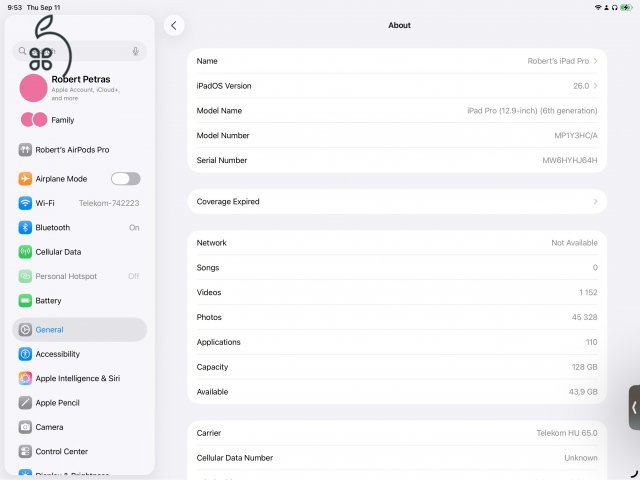The width and height of the screenshot is (640, 480).
Task: Tap the General gear icon
Action: tap(25, 329)
